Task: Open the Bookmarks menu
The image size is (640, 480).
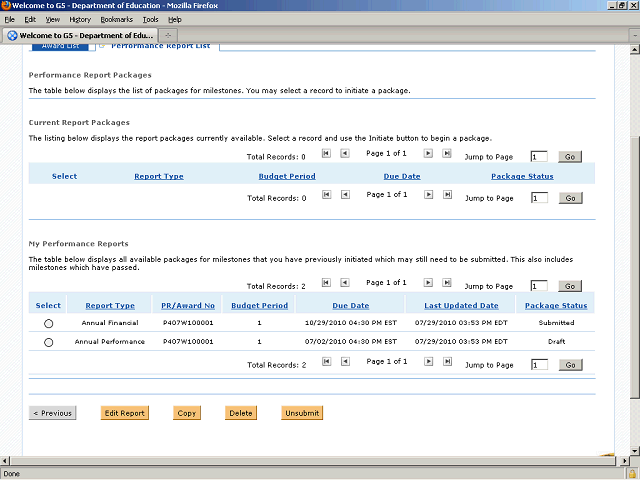Action: pos(116,19)
